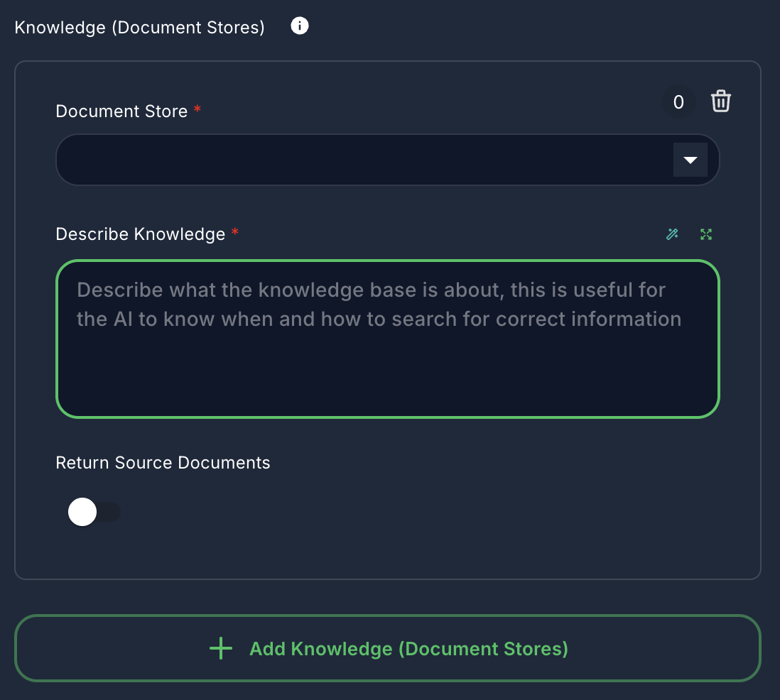Click the Describe Knowledge label text
Image resolution: width=780 pixels, height=700 pixels.
[x=140, y=234]
